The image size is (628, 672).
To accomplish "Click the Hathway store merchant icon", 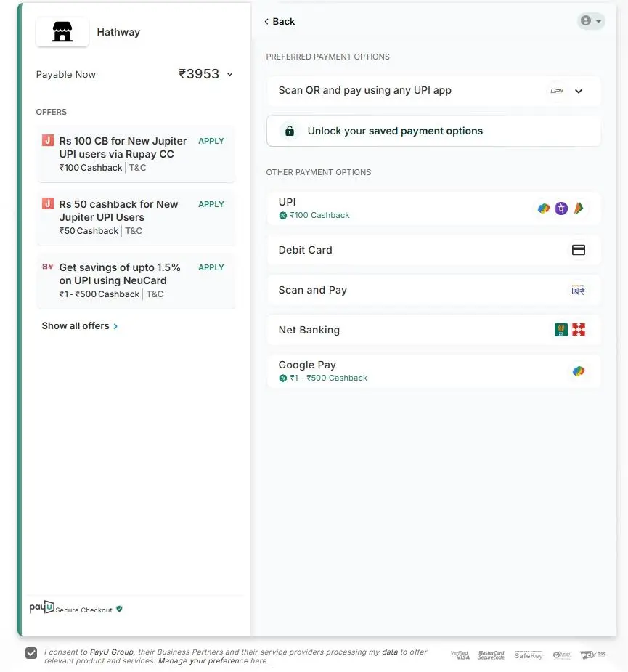I will tap(62, 32).
